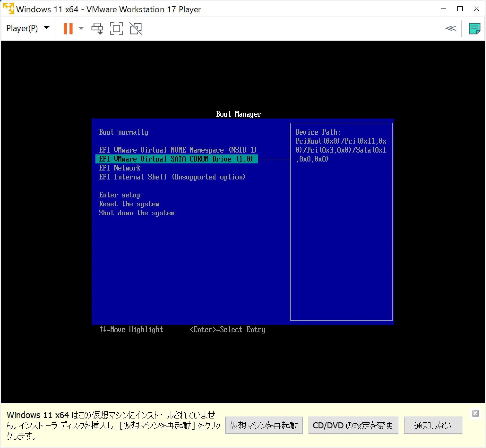Click the CD/DVD の設定を変更 button
This screenshot has width=486, height=448.
(x=353, y=425)
